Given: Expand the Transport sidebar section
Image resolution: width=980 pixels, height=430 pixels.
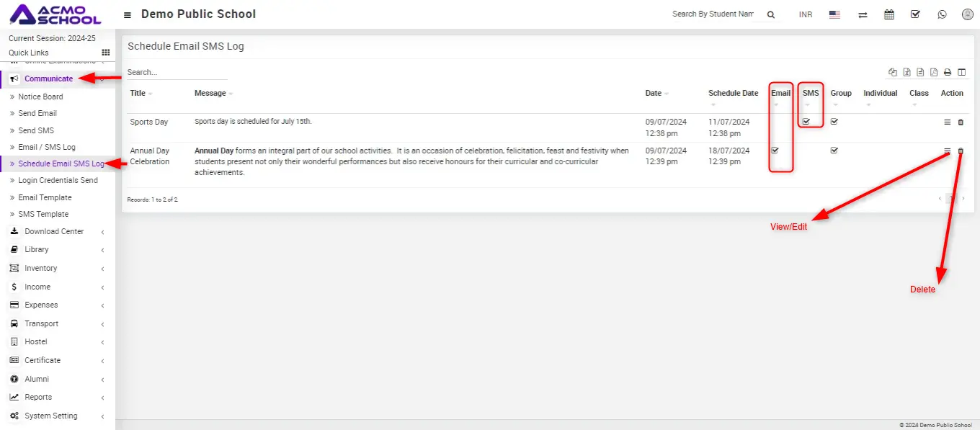Looking at the screenshot, I should pyautogui.click(x=41, y=323).
